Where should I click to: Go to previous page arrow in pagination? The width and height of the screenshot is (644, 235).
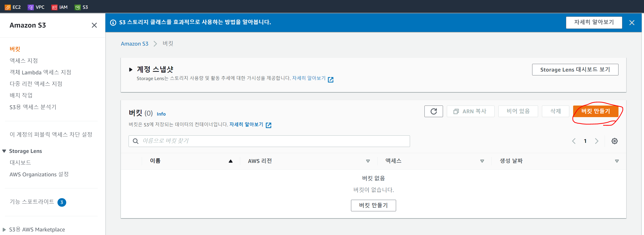coord(574,141)
